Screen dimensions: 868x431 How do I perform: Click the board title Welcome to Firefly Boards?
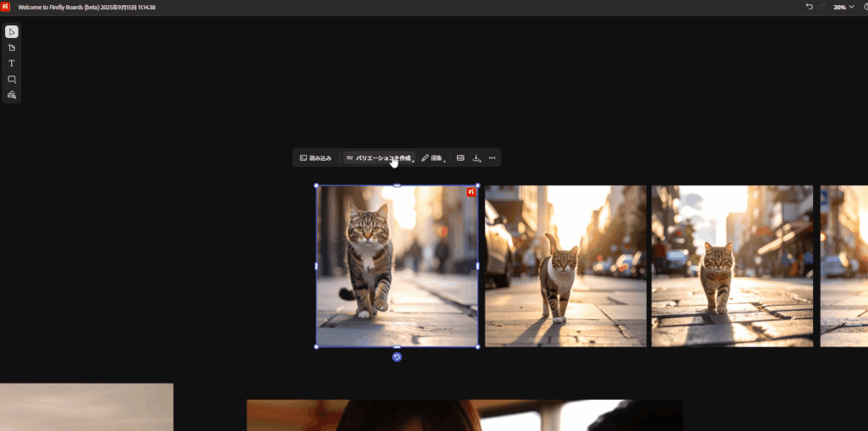[x=86, y=7]
